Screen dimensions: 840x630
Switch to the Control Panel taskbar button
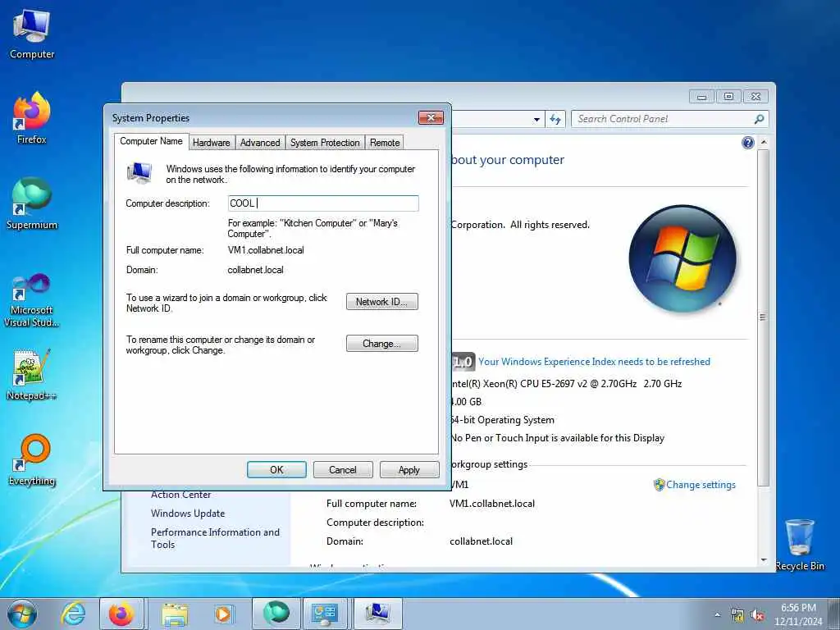click(x=325, y=614)
